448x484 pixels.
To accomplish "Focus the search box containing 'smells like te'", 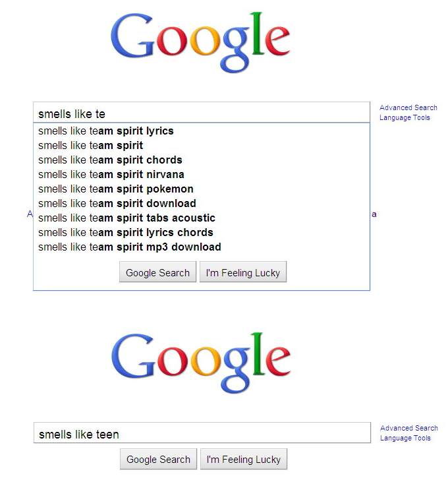I will click(x=201, y=113).
